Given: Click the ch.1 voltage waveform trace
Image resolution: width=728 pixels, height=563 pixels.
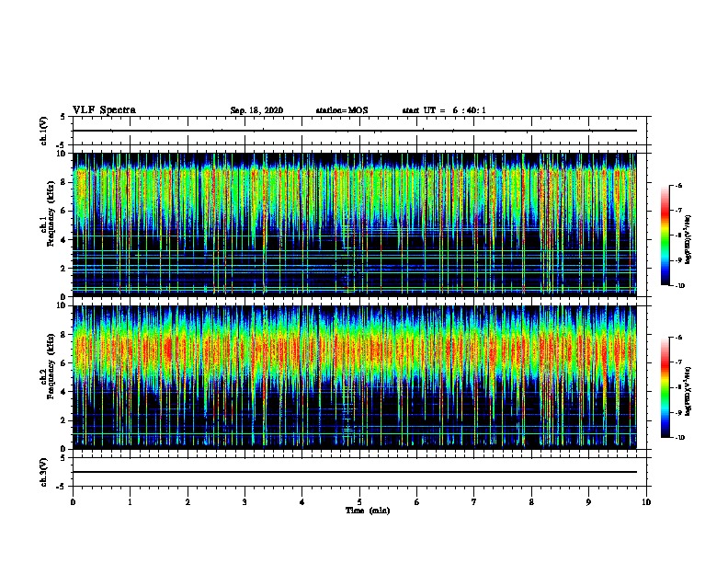Looking at the screenshot, I should pyautogui.click(x=355, y=131).
